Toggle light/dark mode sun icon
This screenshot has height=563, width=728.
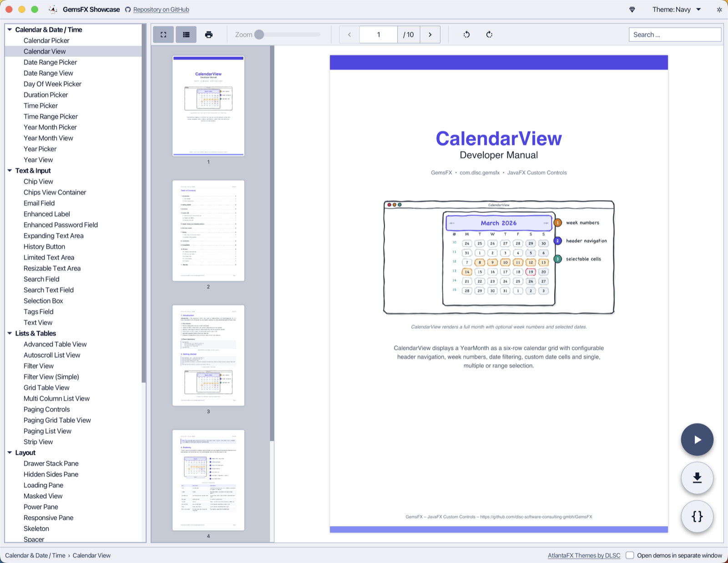coord(719,10)
